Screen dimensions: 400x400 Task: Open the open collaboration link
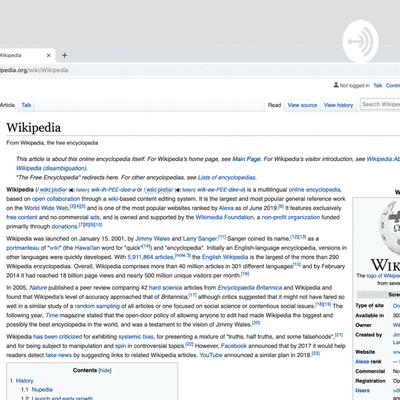(56, 199)
